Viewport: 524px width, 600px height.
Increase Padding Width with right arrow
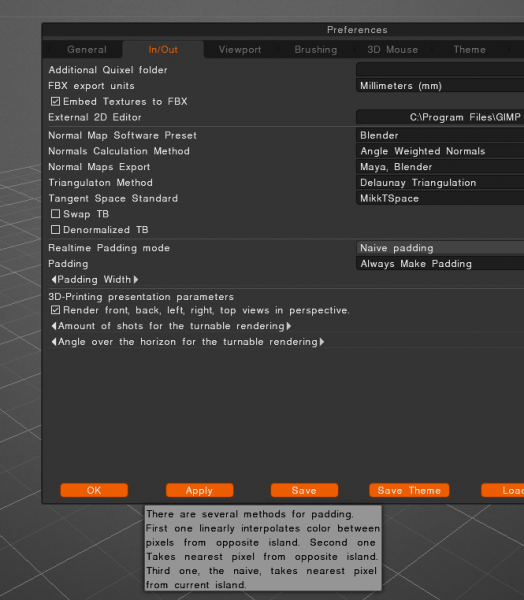pyautogui.click(x=136, y=280)
